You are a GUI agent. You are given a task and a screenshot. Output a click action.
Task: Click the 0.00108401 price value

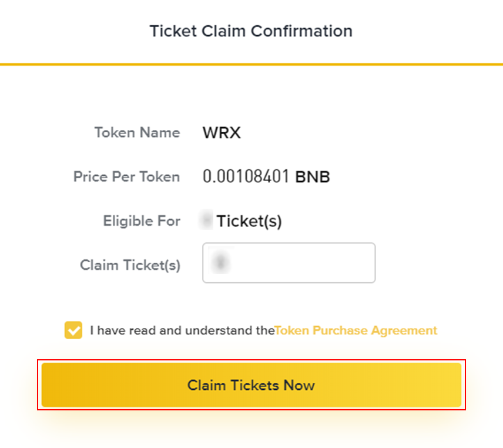tap(246, 176)
